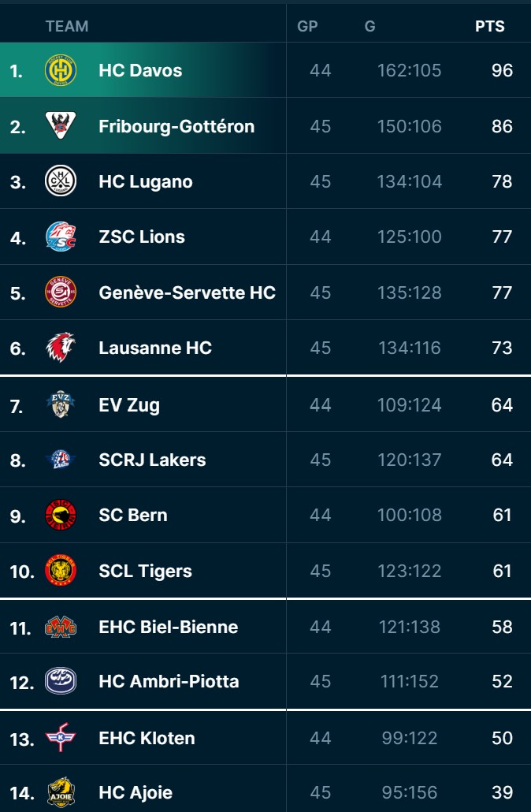The image size is (531, 812).
Task: Sort standings by PTS column header
Action: coord(489,26)
